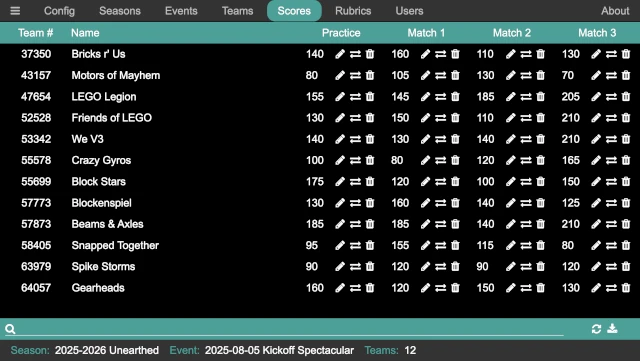Select the Teams tab

[237, 11]
